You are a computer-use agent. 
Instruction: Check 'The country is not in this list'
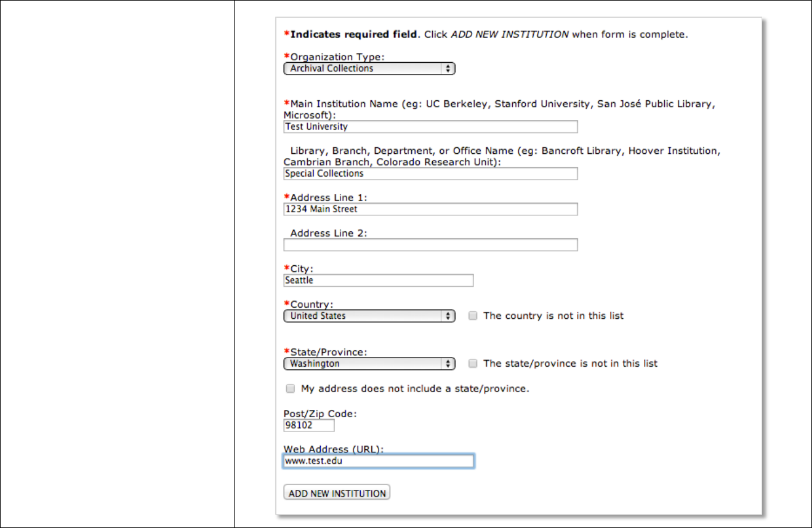click(x=473, y=316)
